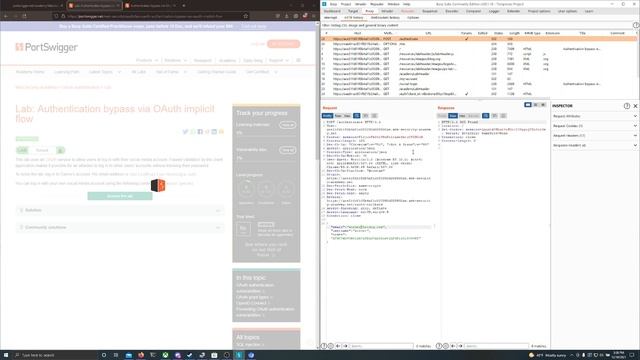
Task: Open Response search help icon
Action: pyautogui.click(x=439, y=346)
